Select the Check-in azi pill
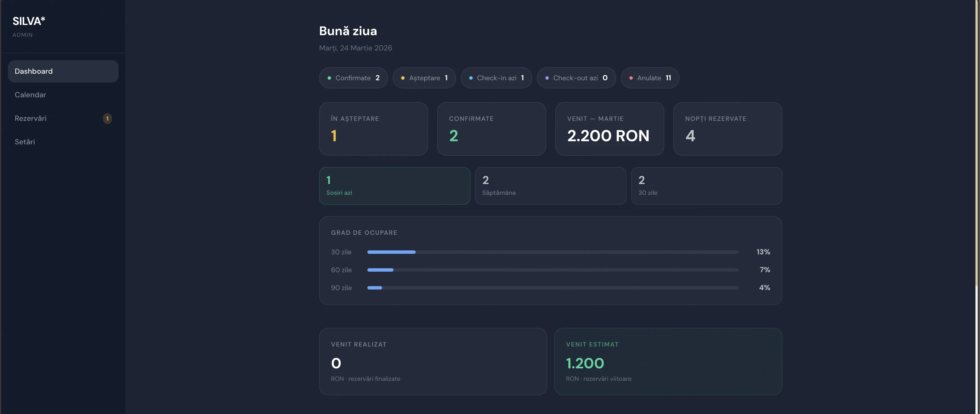This screenshot has width=980, height=414. pos(496,78)
